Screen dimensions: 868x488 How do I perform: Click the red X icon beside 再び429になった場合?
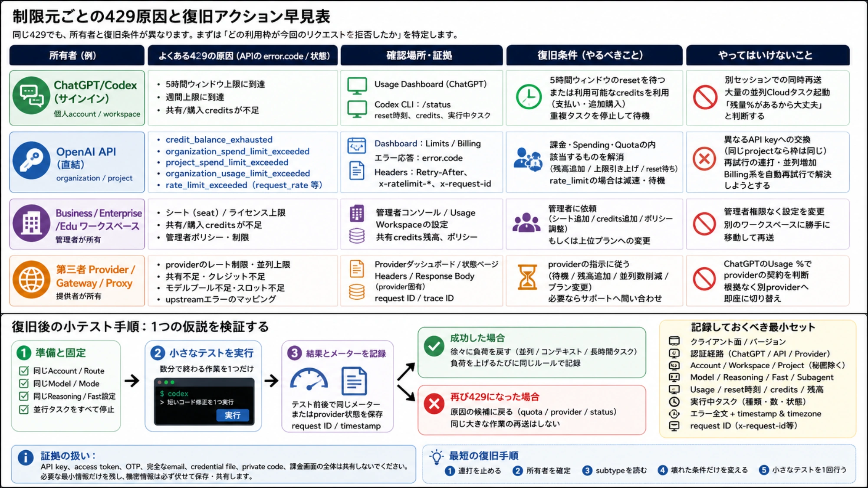coord(434,404)
